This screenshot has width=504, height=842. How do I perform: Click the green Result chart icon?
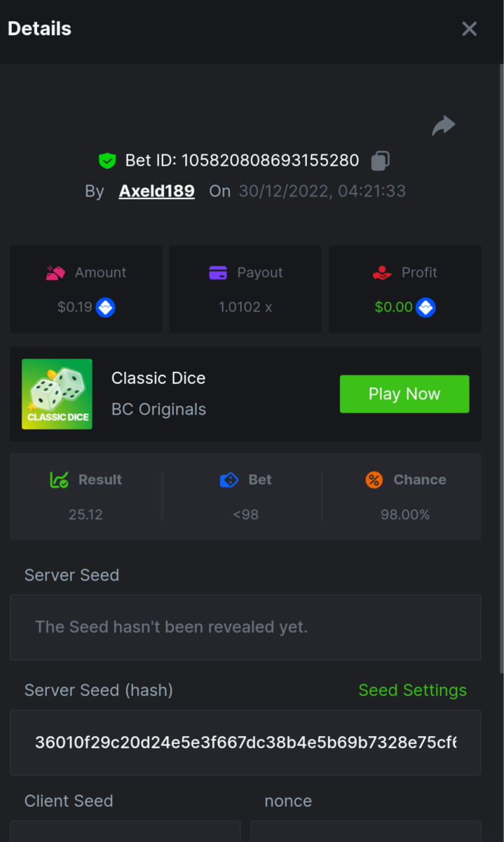[x=59, y=480]
